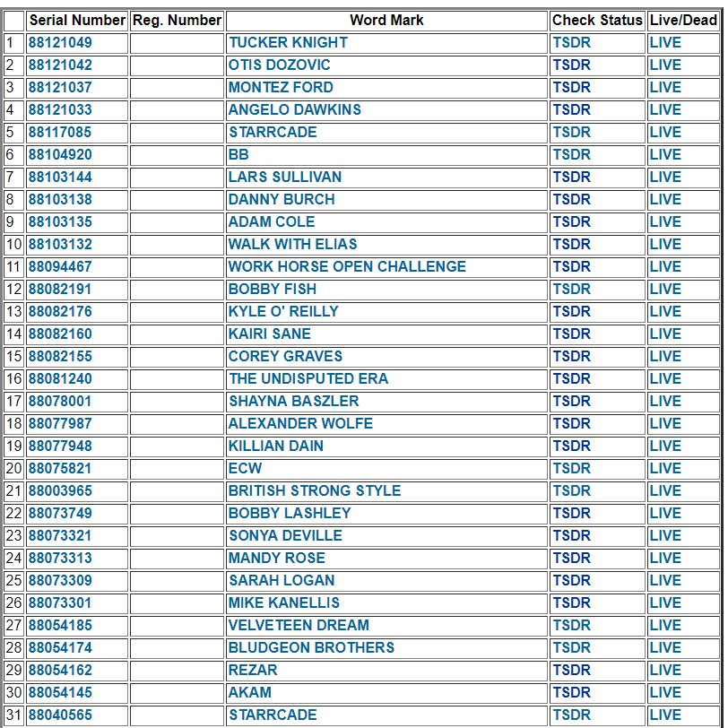Screen dimensions: 728x728
Task: Open serial number 88121049 link
Action: coord(60,43)
